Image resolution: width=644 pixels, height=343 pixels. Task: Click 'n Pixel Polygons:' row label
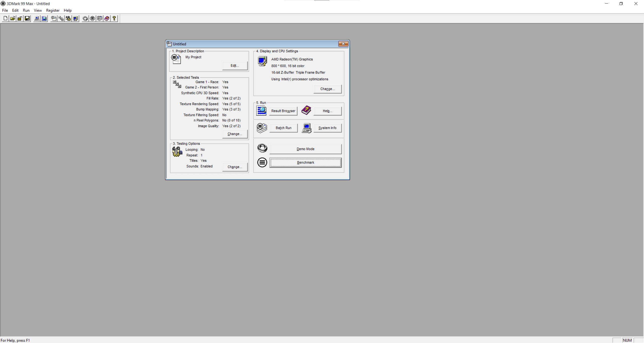pos(206,120)
